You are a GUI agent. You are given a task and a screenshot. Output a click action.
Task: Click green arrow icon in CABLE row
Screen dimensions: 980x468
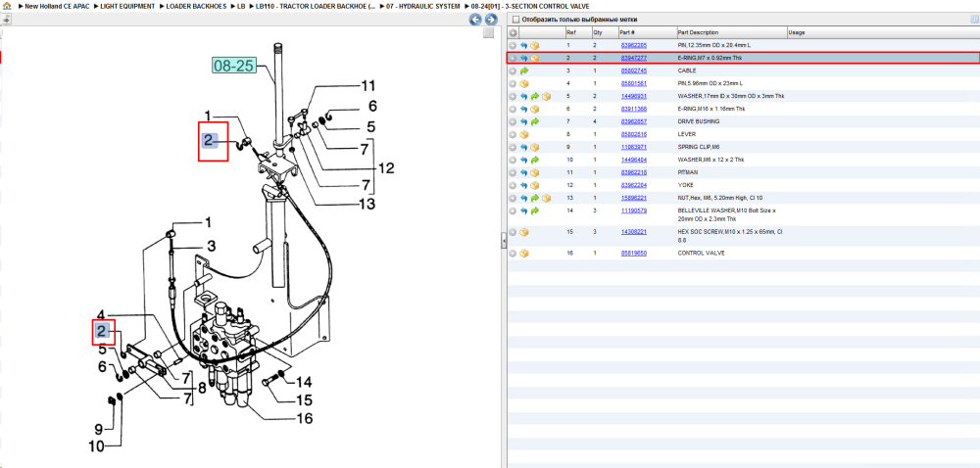tap(523, 71)
